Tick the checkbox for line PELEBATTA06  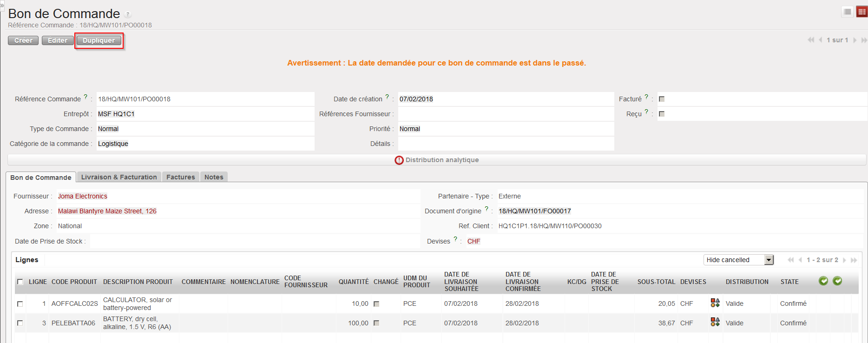click(x=20, y=323)
